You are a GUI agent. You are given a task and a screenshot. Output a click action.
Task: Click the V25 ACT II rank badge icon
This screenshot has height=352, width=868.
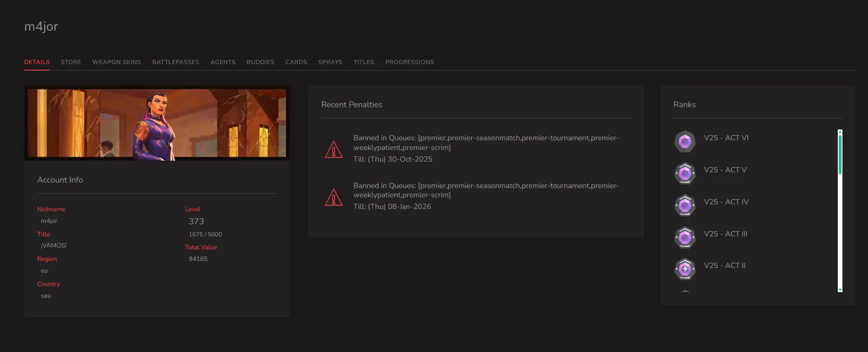point(685,269)
